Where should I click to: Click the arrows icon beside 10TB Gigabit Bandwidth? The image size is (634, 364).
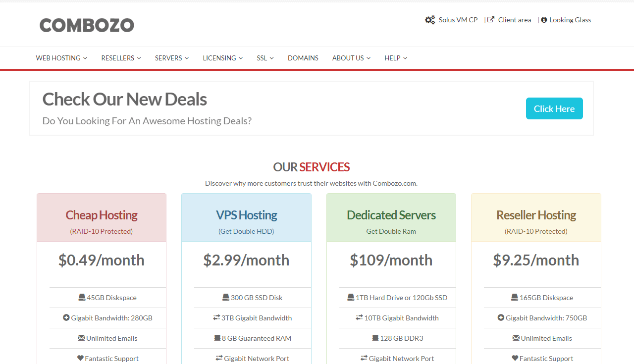click(x=360, y=318)
